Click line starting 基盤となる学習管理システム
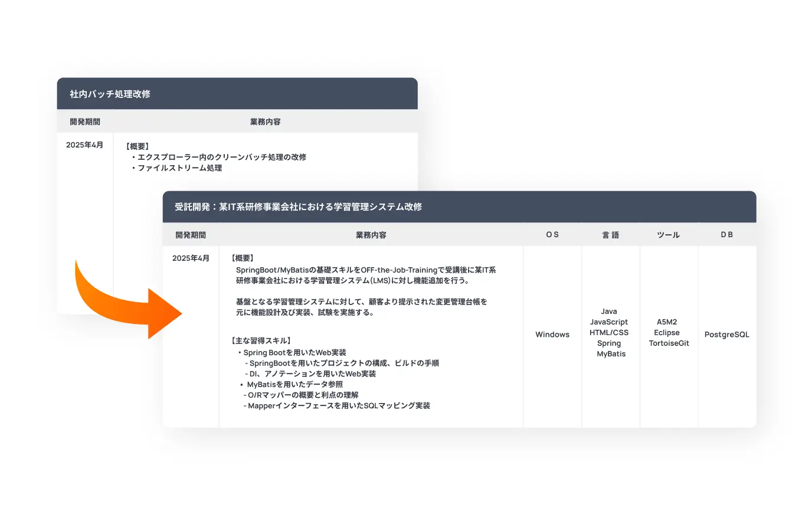The width and height of the screenshot is (812, 521). (362, 302)
